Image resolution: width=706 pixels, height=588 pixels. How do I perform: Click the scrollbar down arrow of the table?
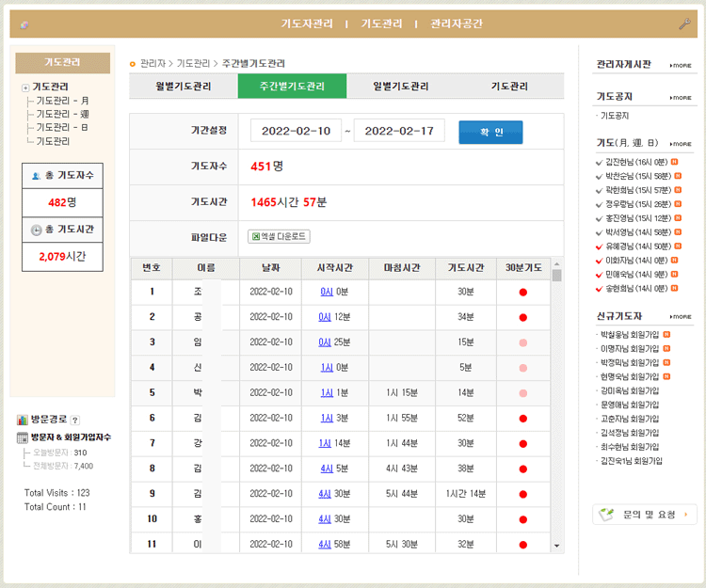557,546
